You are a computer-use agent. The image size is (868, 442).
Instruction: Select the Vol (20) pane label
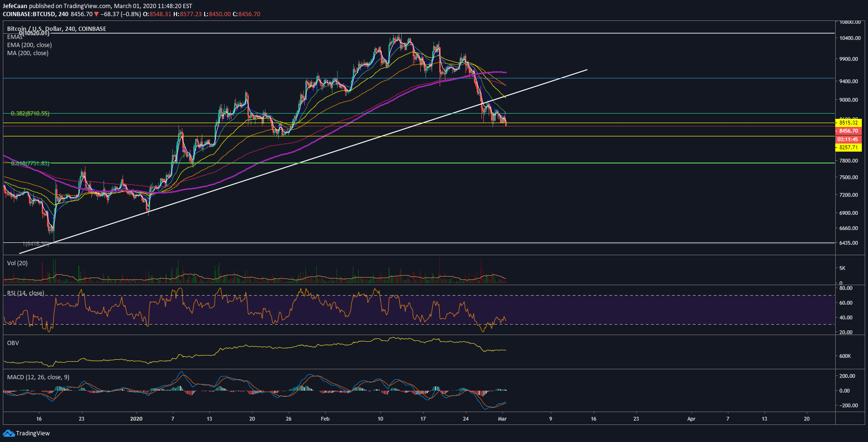tap(17, 263)
